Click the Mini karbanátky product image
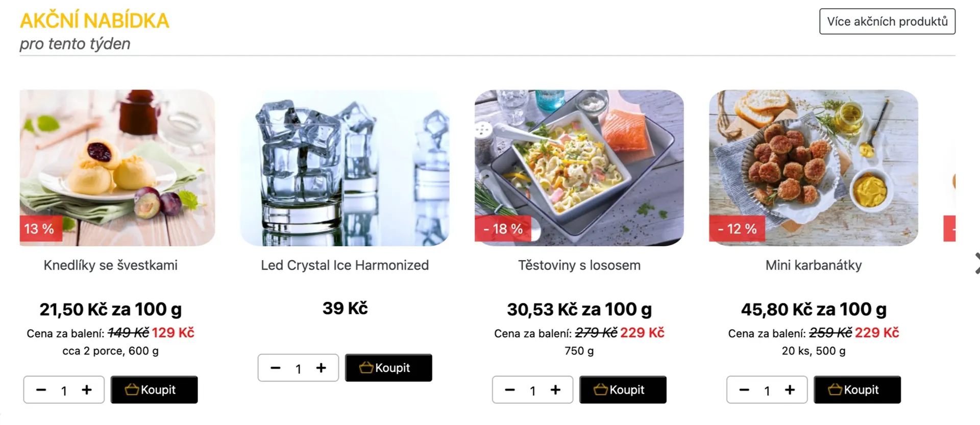The width and height of the screenshot is (980, 425). point(814,168)
